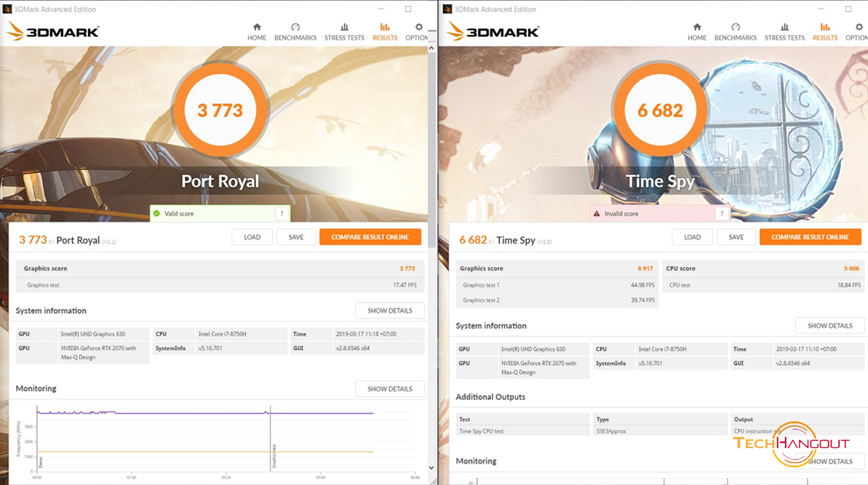Open Benchmarks in Time Spy window

[x=735, y=31]
